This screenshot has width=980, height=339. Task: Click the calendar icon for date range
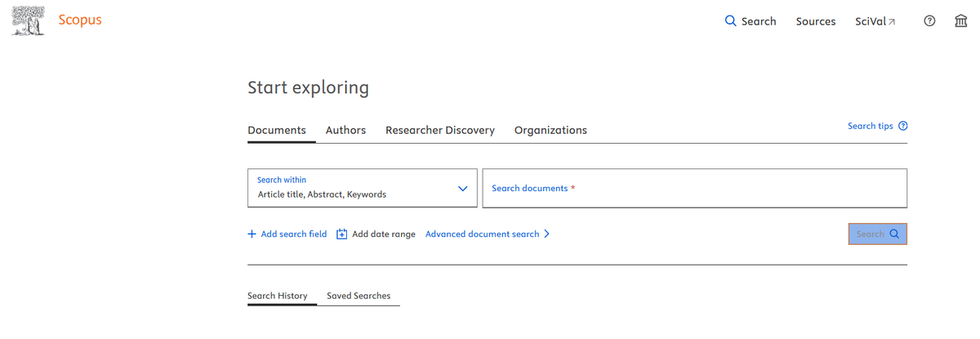click(342, 234)
